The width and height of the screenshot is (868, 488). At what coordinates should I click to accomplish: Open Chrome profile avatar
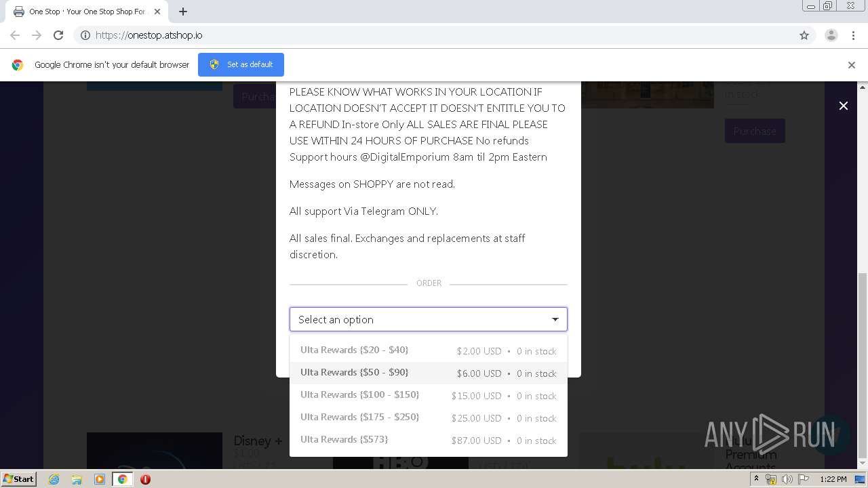[831, 35]
